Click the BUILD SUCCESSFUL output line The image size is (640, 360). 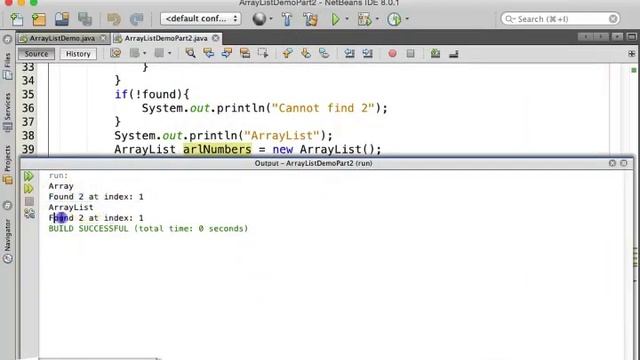[x=148, y=229]
